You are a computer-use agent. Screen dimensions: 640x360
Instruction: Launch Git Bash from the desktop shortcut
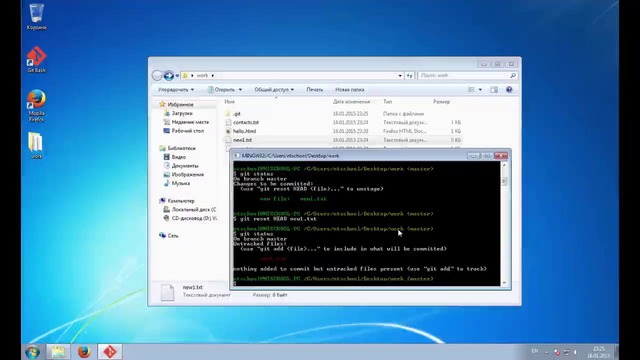[36, 60]
